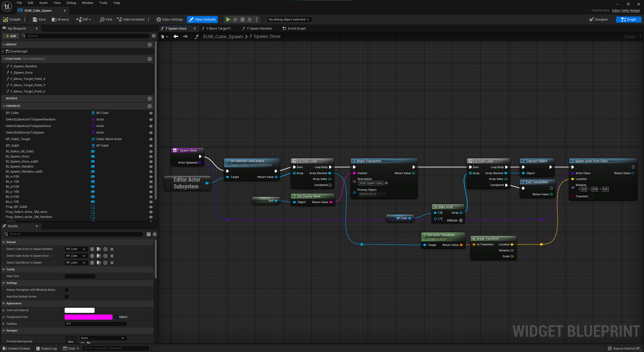Click the Eject button in toolbar
This screenshot has width=644, height=352.
pyautogui.click(x=250, y=19)
